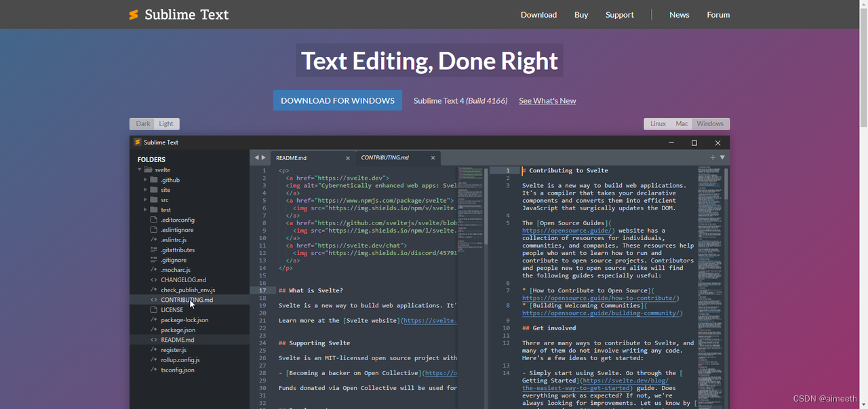Close the CONTRIBUTING.md tab with its X
The width and height of the screenshot is (868, 409).
coord(433,158)
